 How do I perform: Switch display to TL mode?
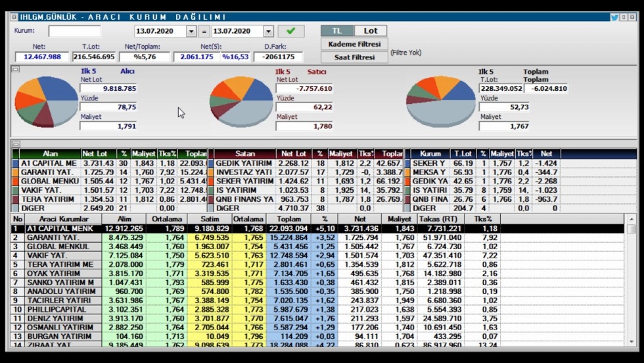coord(336,31)
